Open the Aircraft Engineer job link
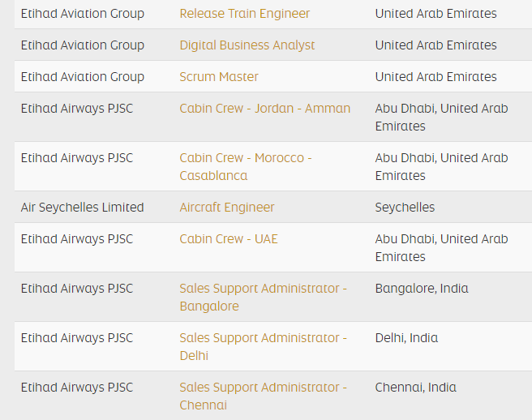The image size is (532, 420). point(227,208)
